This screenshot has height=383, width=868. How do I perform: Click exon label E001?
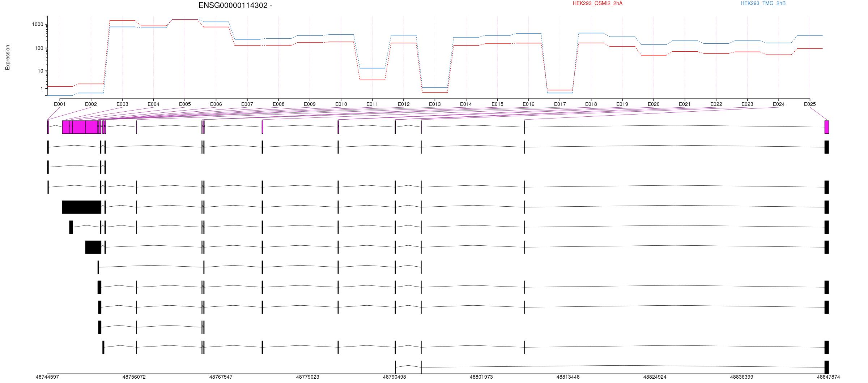point(60,104)
